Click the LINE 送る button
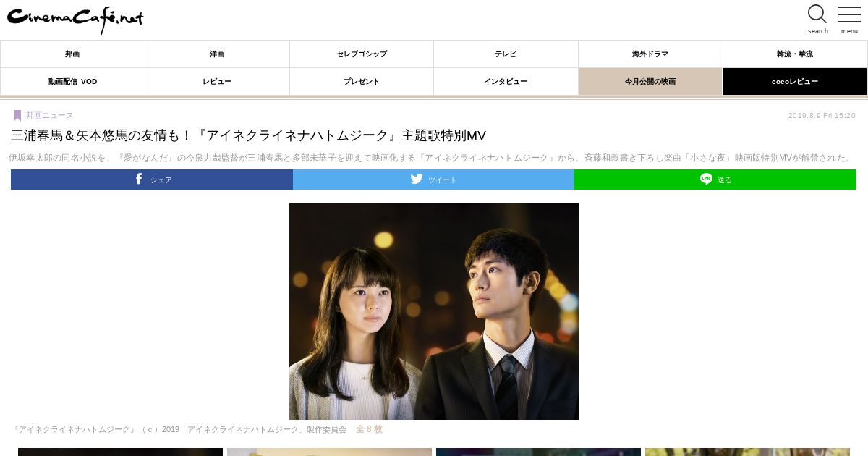Screen dimensions: 868x456 pos(715,180)
